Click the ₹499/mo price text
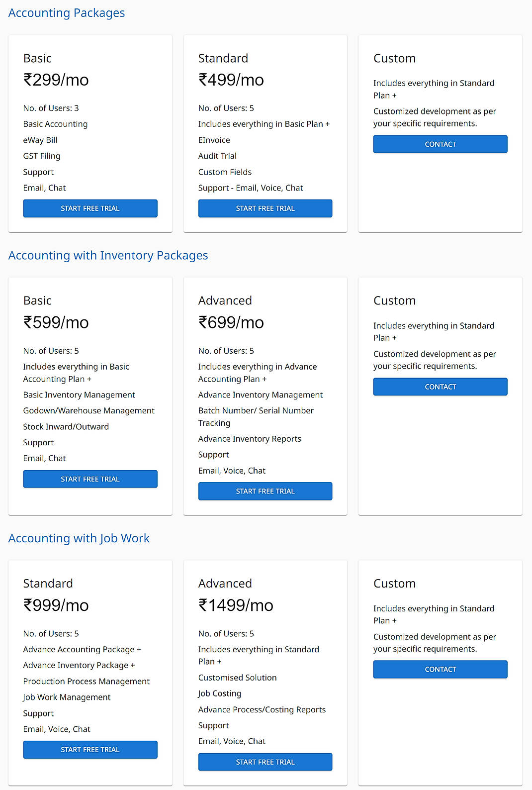 pos(231,80)
